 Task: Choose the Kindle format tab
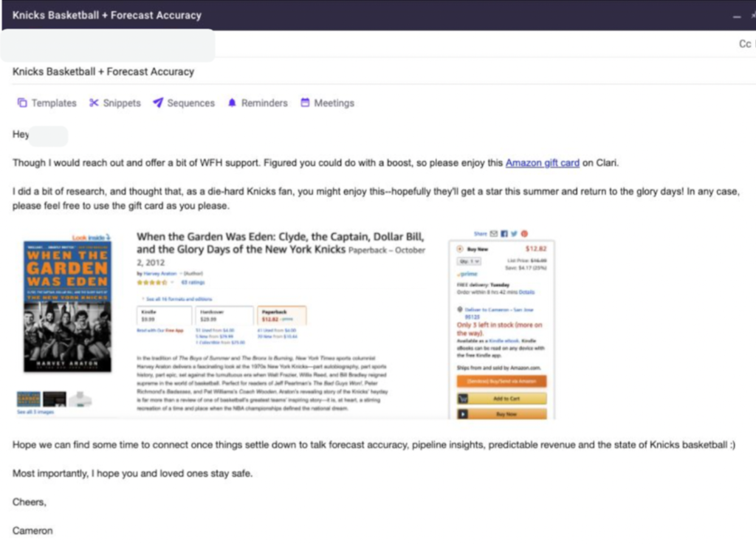coord(163,316)
